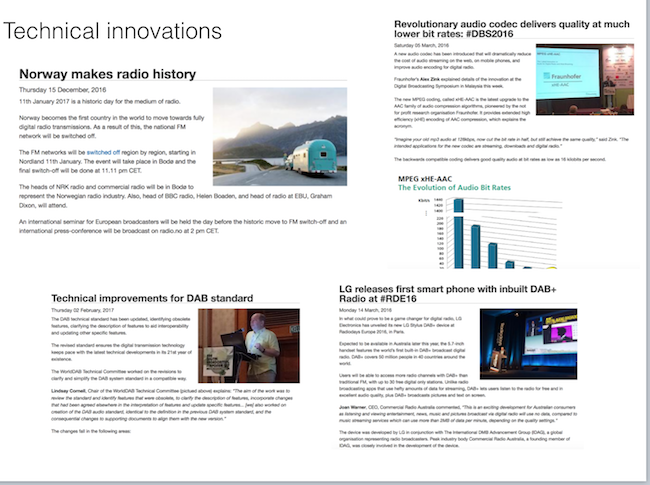Open the 'switched off' hyperlink
This screenshot has width=650, height=485.
(103, 152)
